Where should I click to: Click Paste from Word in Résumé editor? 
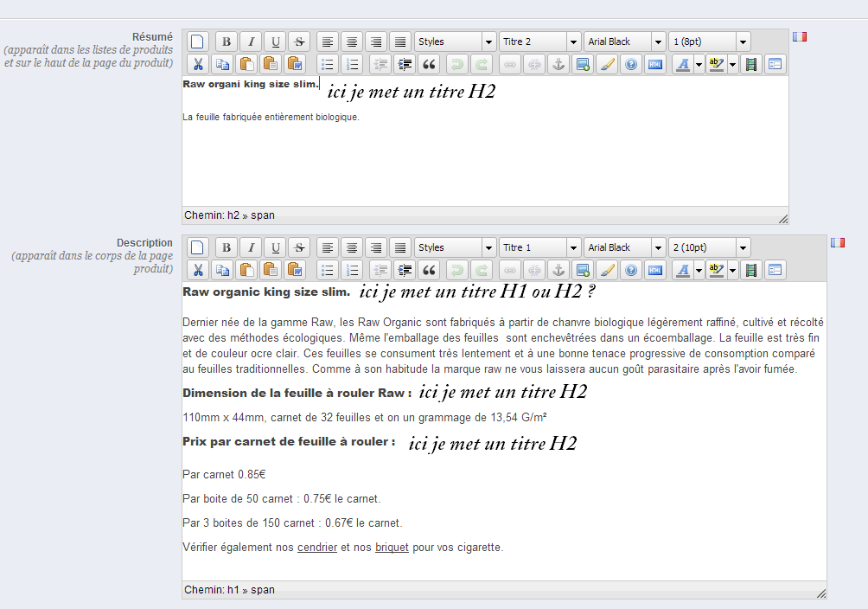pyautogui.click(x=295, y=64)
